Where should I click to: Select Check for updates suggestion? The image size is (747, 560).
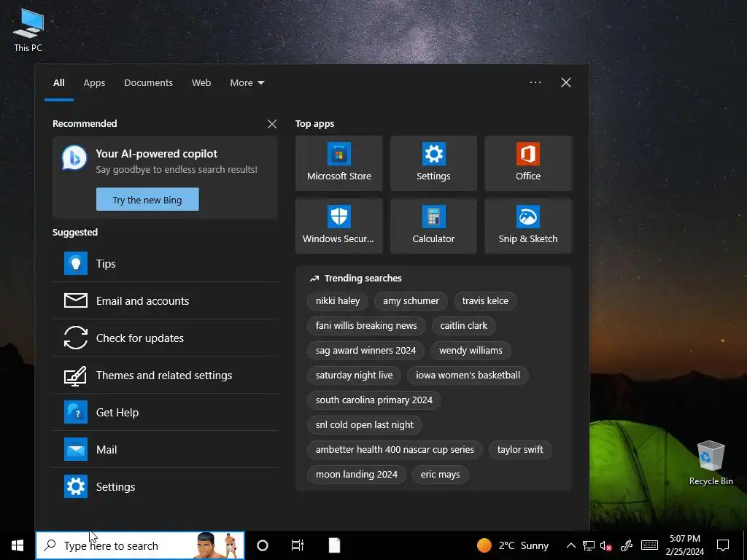click(166, 338)
